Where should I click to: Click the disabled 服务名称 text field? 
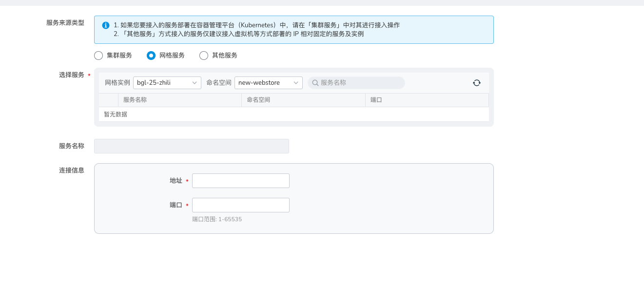tap(191, 146)
